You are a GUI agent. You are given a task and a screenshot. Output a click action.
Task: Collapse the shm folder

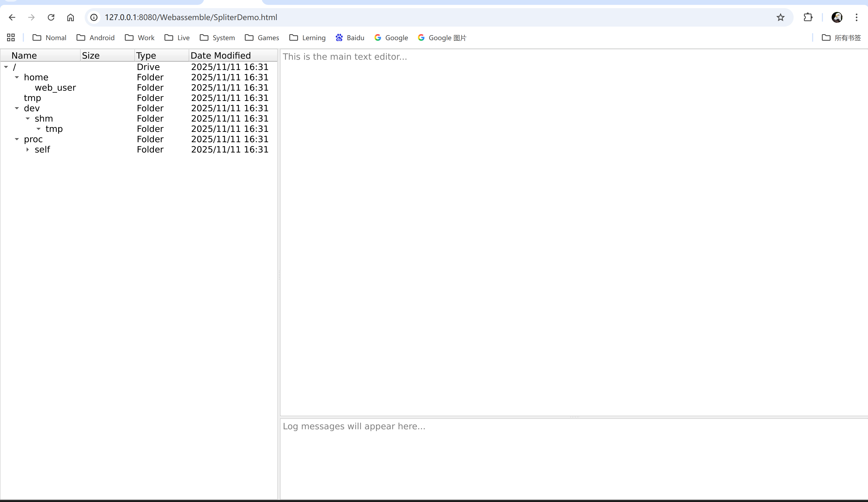[x=28, y=118]
